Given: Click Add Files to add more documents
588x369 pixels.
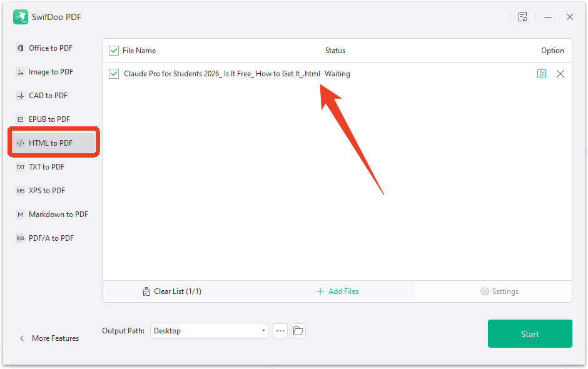Looking at the screenshot, I should pos(338,291).
